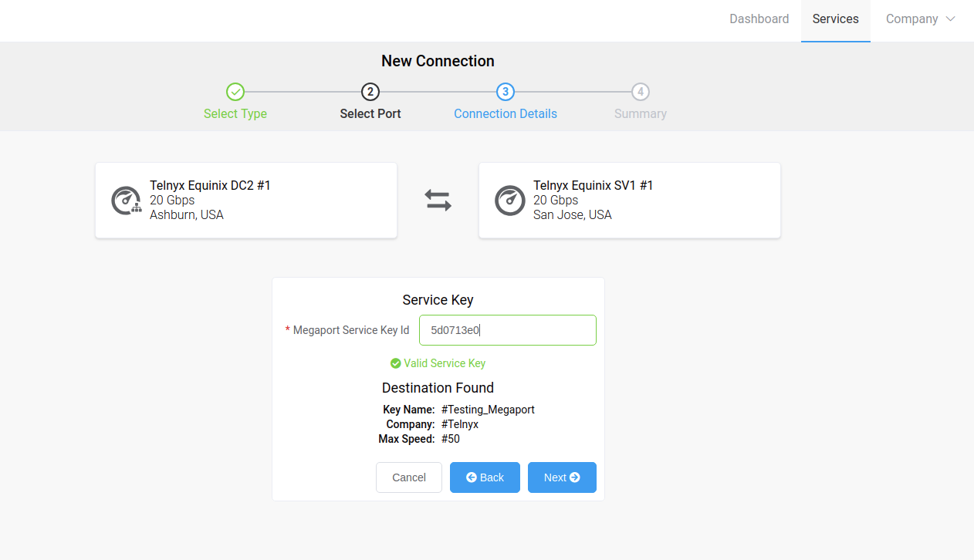Select Telnyx Equinix DC2 #1 name
Screen dimensions: 974x560
click(x=210, y=185)
